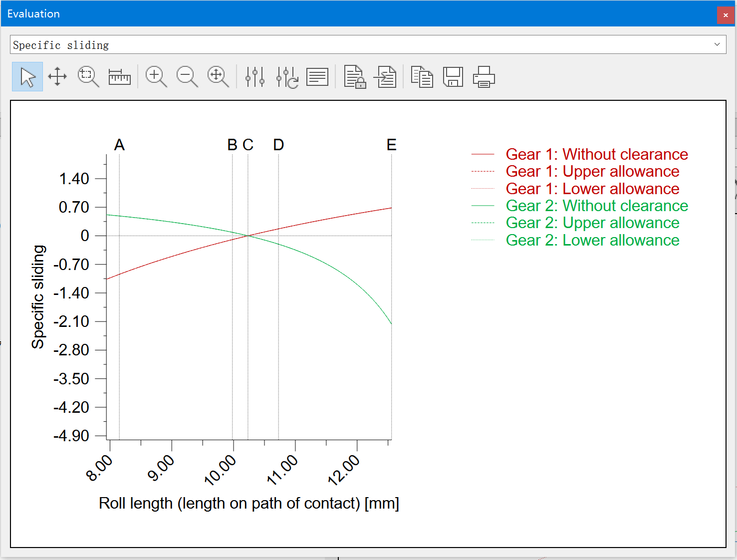Toggle the legend text panel icon
Screen dimensions: 737x560
point(317,77)
